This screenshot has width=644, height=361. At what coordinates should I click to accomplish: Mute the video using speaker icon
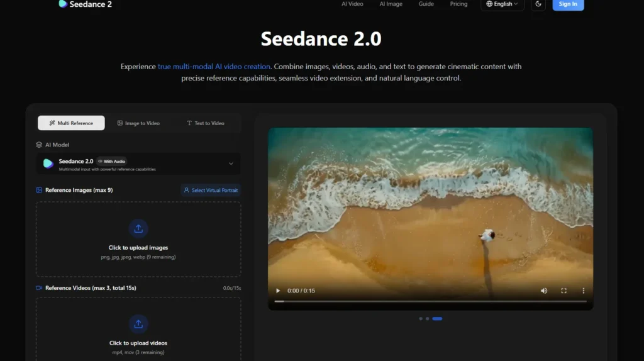coord(544,291)
